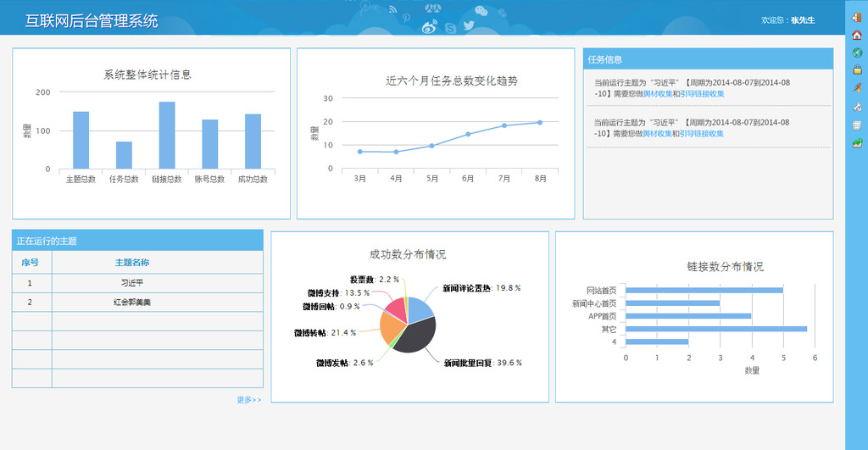Screen dimensions: 868x450
Task: Click the 5月 data point on trend line
Action: coord(431,146)
